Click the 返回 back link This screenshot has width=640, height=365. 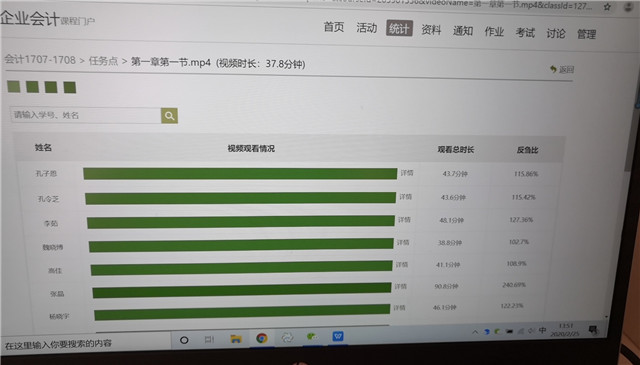(x=562, y=69)
